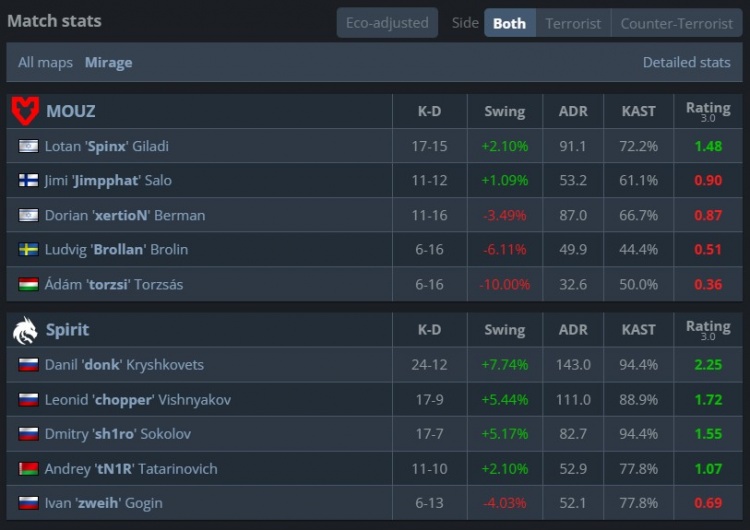Screen dimensions: 750x530
Task: Select the Both side option
Action: pos(509,23)
